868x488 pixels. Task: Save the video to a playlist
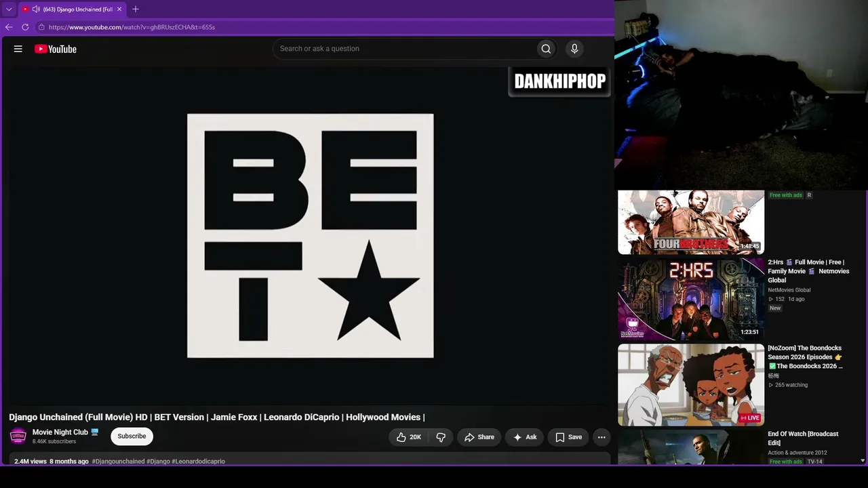568,437
